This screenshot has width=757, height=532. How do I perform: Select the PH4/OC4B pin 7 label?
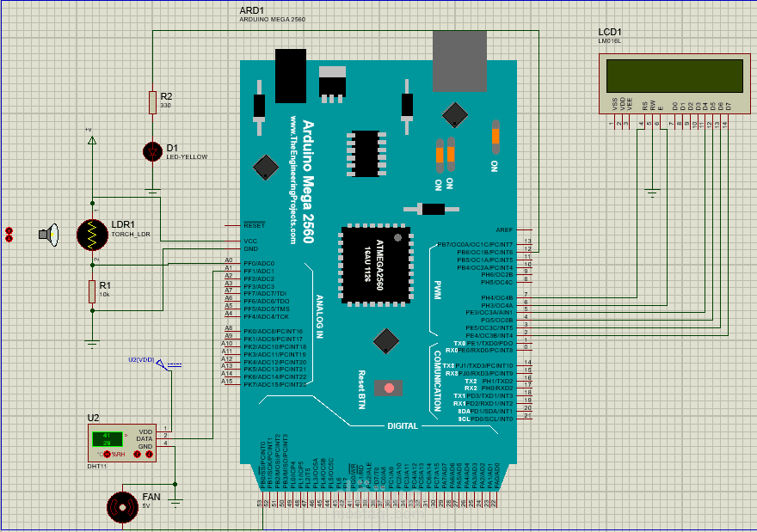pyautogui.click(x=497, y=297)
